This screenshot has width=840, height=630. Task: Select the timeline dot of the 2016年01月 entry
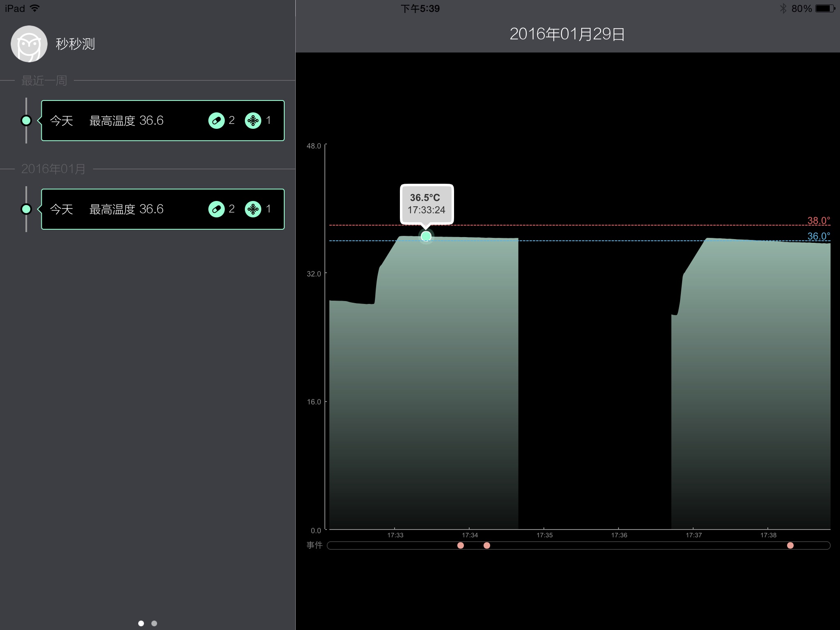(x=26, y=209)
